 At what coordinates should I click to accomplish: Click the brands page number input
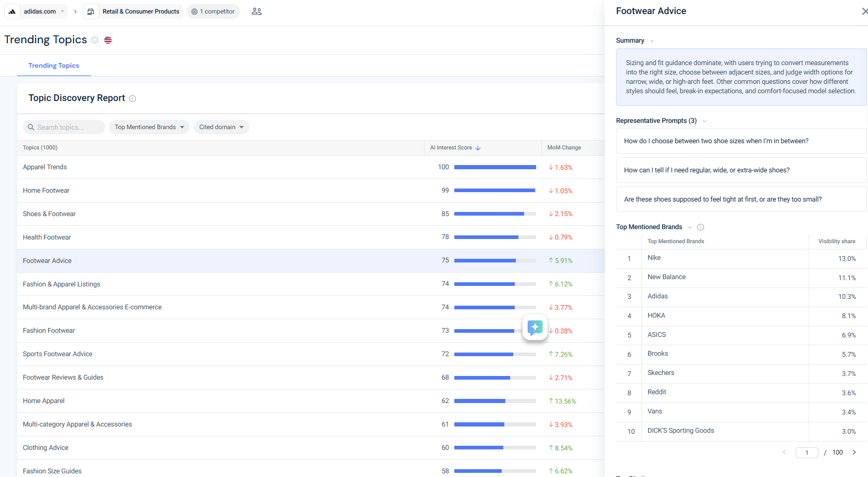[807, 453]
